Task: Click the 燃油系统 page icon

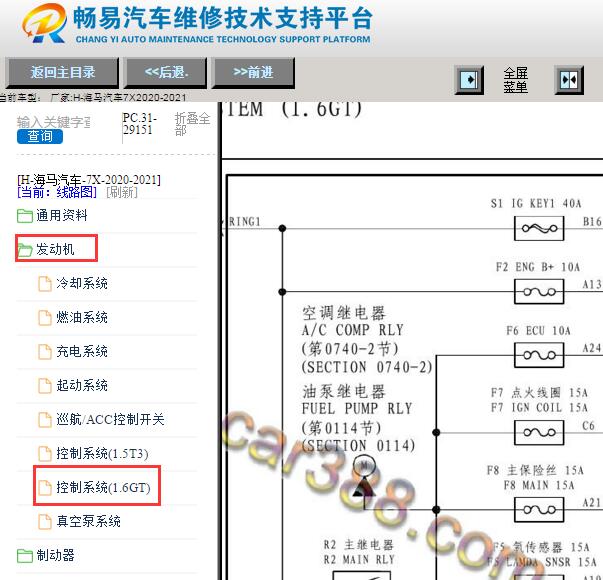Action: coord(45,318)
